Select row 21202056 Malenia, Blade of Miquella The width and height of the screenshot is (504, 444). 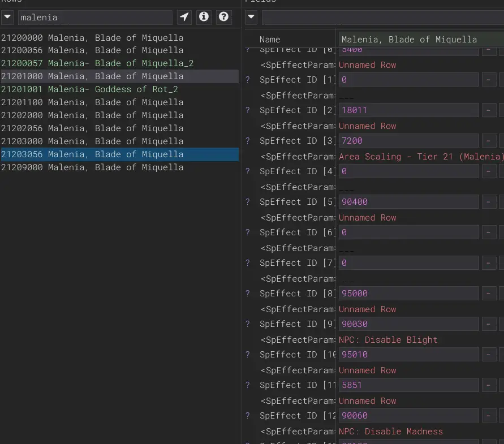(119, 128)
